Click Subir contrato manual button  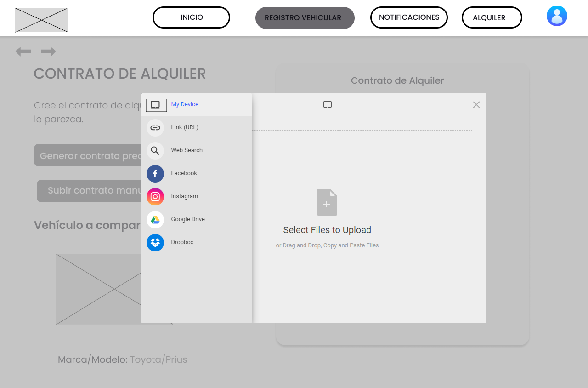(x=89, y=191)
